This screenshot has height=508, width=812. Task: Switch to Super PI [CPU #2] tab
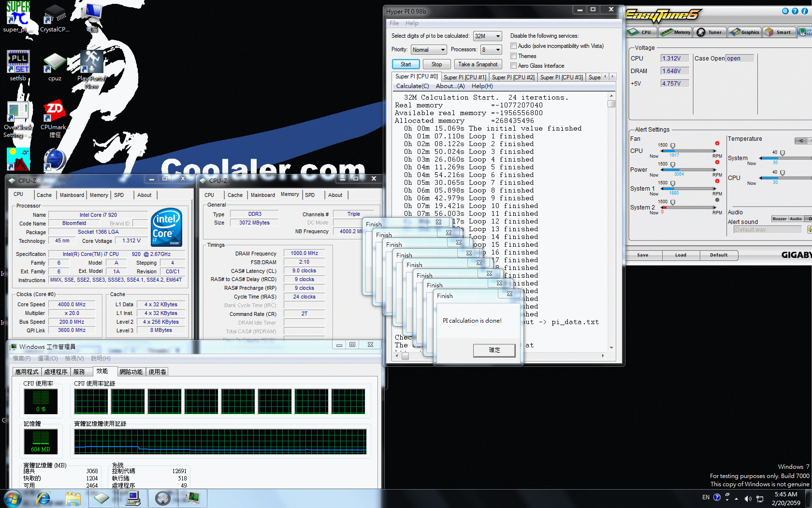coord(513,77)
